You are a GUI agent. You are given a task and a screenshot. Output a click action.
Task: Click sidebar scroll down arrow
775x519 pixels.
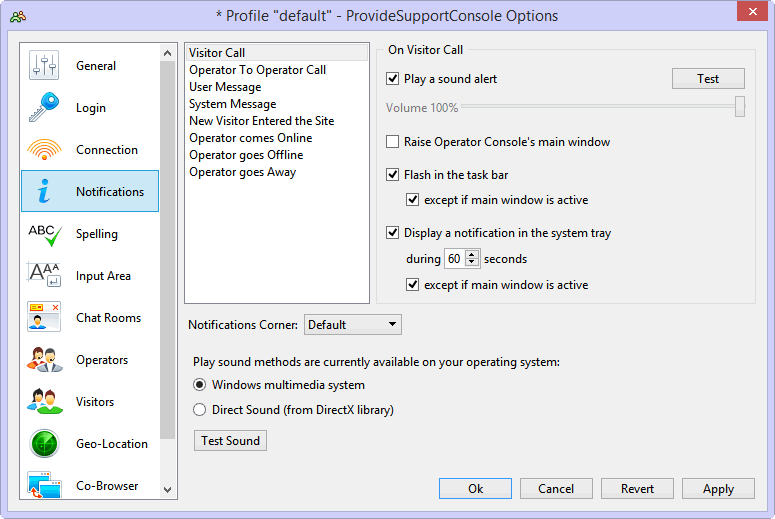(x=167, y=489)
